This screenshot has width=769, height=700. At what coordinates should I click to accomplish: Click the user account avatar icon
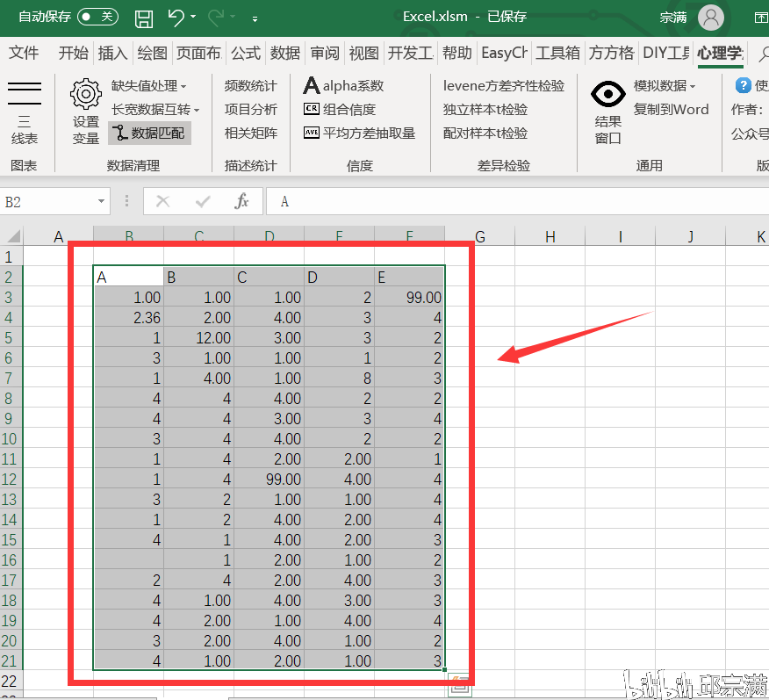coord(711,18)
